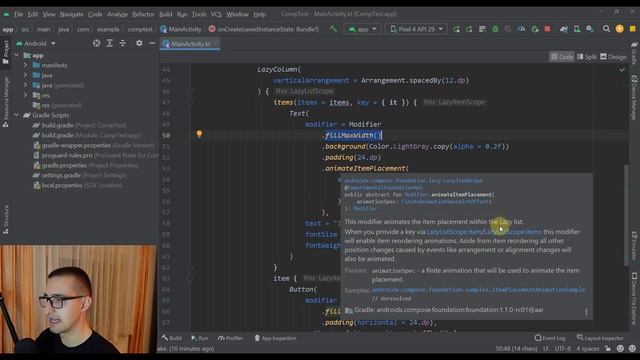Open the Event Log
Screen dimensions: 640x360
coord(550,338)
